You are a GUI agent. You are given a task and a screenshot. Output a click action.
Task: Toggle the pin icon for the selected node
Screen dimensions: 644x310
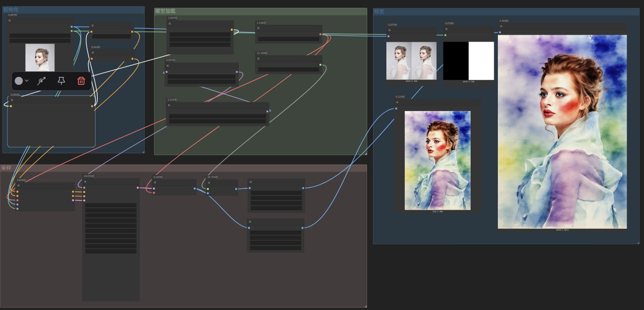(x=61, y=81)
